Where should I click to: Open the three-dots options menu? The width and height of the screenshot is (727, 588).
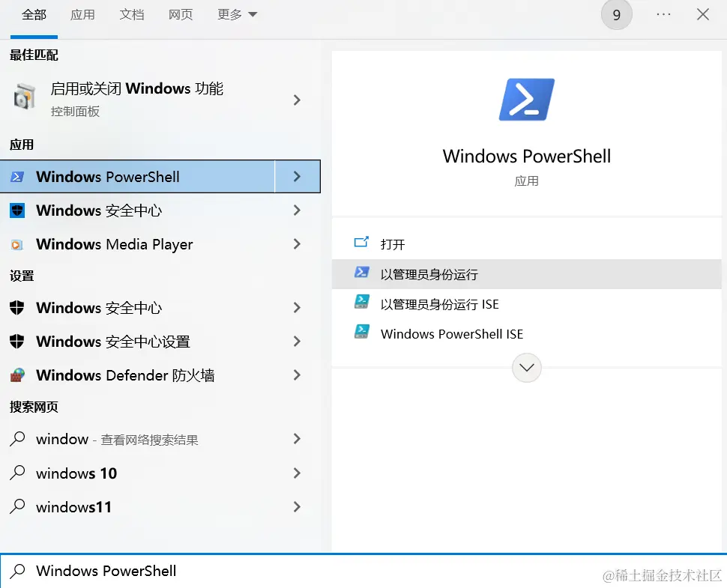click(x=663, y=14)
